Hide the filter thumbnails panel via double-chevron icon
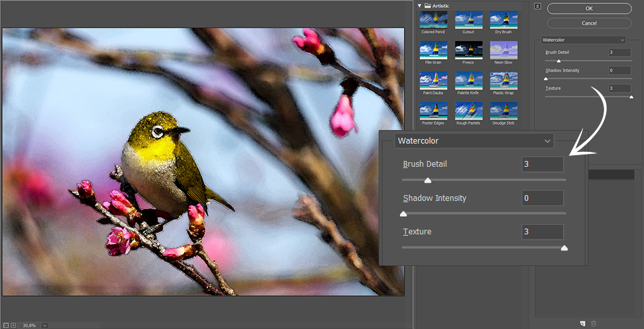 click(538, 6)
